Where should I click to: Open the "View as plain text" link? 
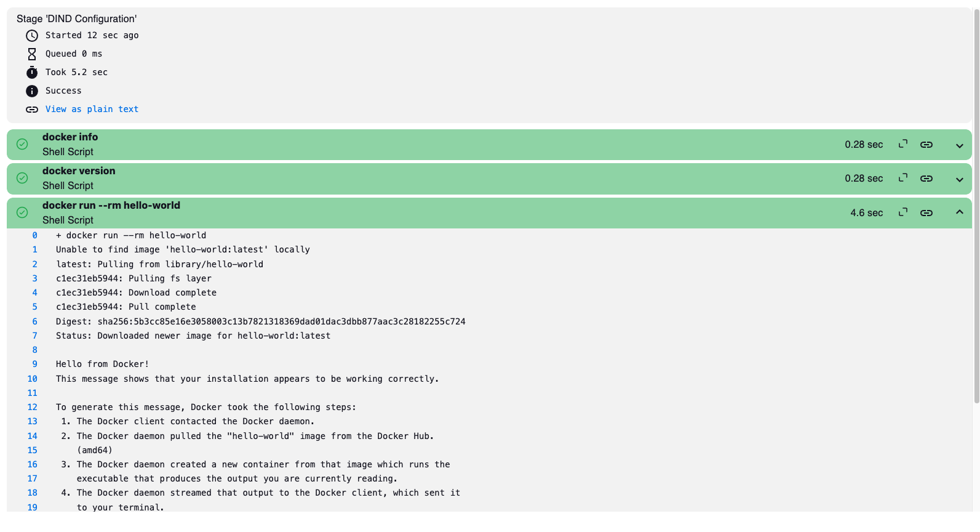click(92, 109)
